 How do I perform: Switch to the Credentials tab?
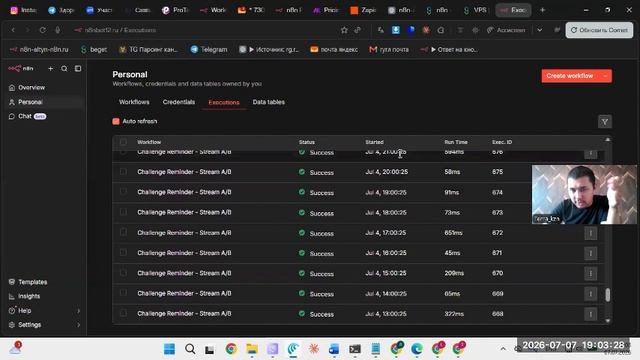pos(179,102)
